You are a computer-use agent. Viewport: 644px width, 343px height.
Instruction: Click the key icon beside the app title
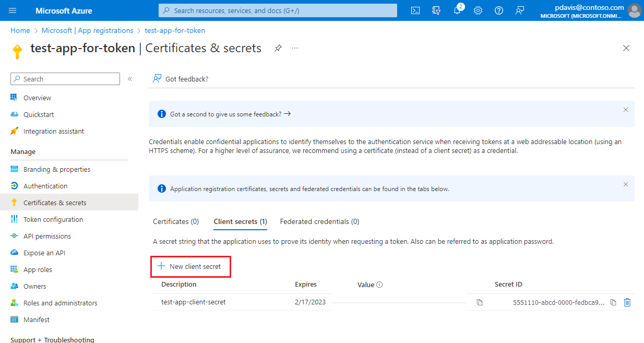pyautogui.click(x=17, y=51)
